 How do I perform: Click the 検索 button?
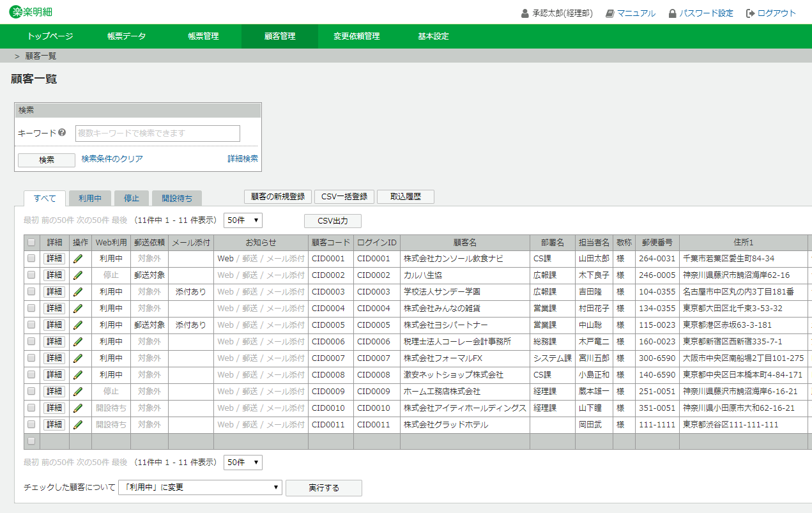47,160
